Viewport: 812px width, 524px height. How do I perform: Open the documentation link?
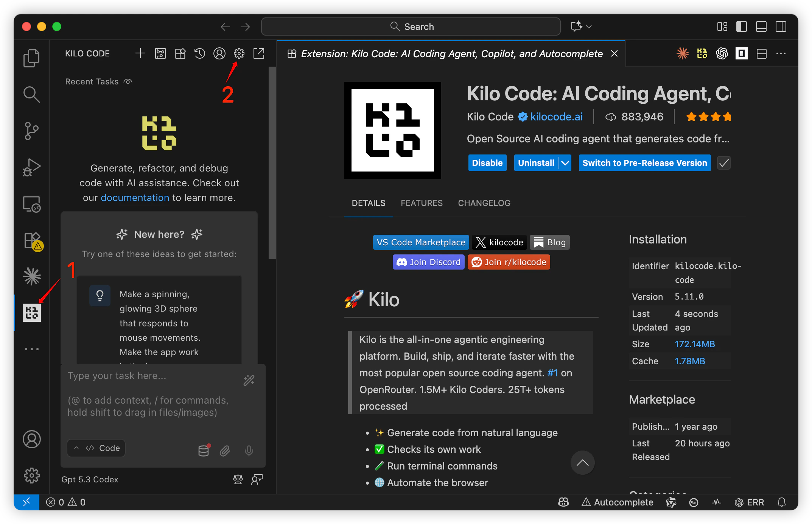coord(135,198)
